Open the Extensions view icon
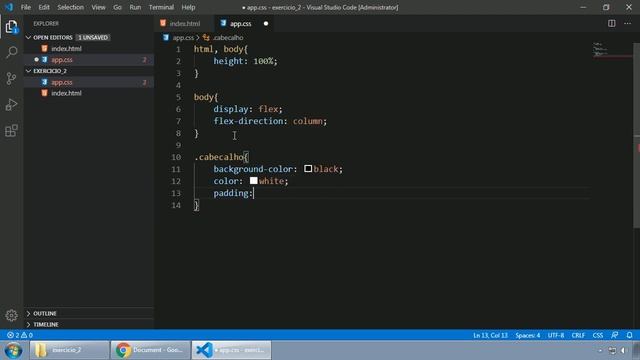 pyautogui.click(x=11, y=131)
